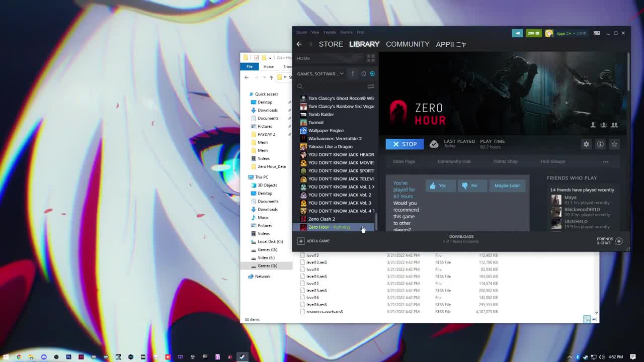This screenshot has height=362, width=644.
Task: Click the cloud sync status icon beside STOP
Action: pos(434,144)
